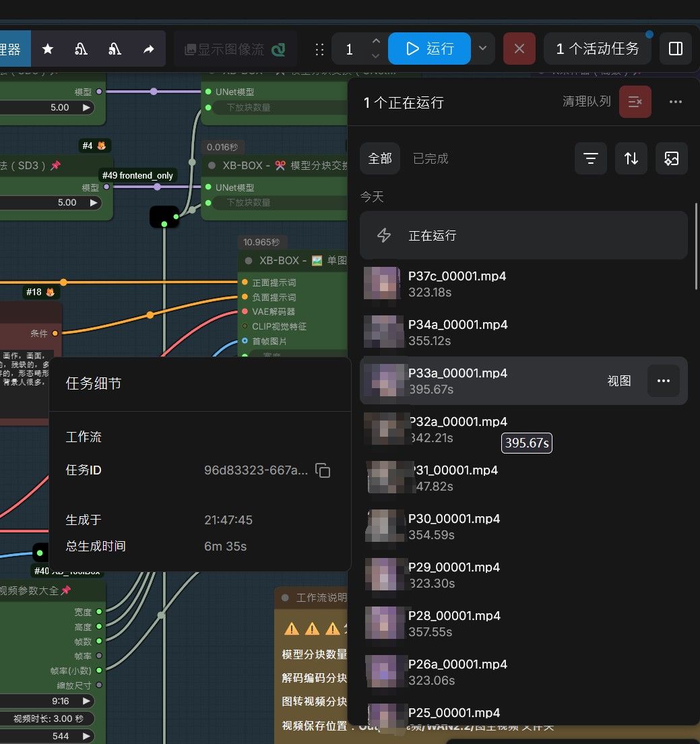This screenshot has height=744, width=700.
Task: Copy the task ID with copy icon
Action: click(323, 470)
